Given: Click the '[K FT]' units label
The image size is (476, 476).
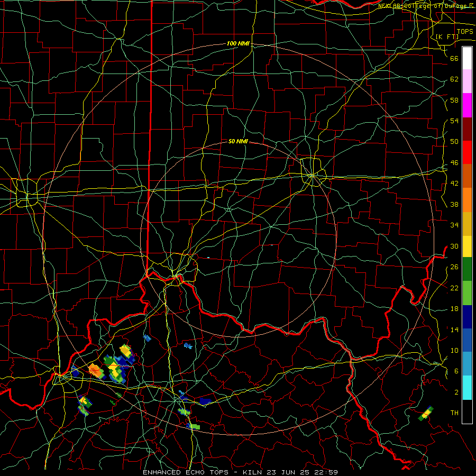Looking at the screenshot, I should [x=447, y=36].
